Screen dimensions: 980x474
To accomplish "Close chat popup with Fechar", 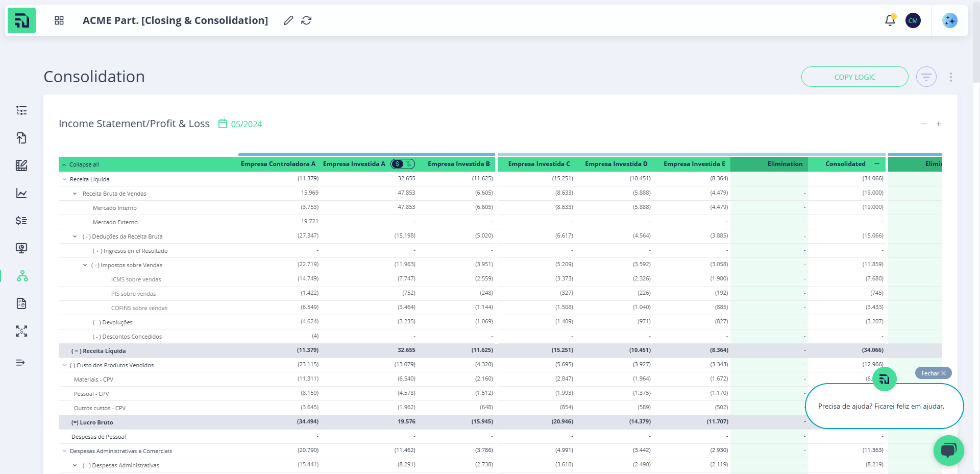I will 933,373.
